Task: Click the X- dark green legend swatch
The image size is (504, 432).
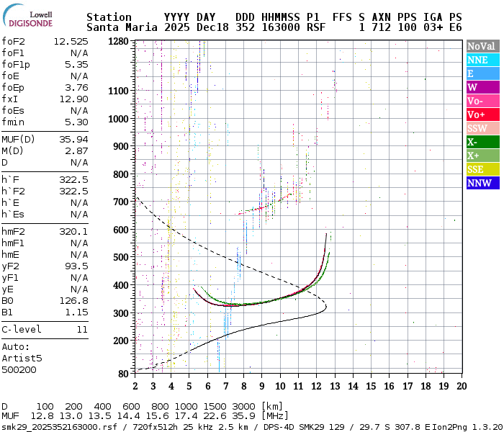Action: 480,142
